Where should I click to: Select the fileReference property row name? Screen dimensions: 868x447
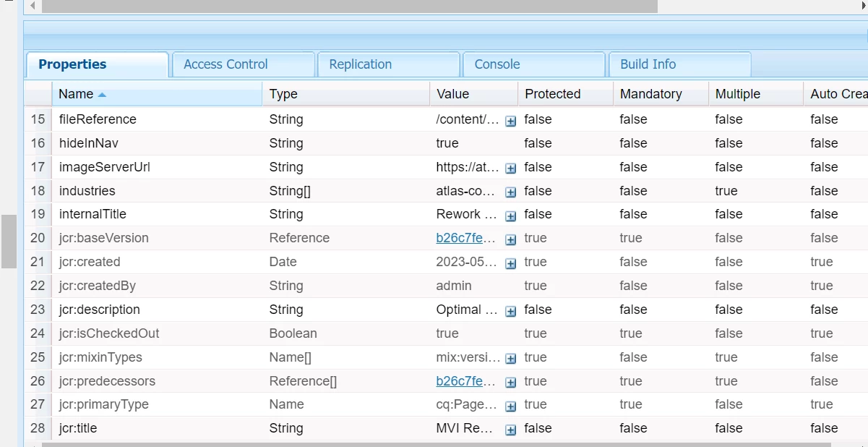click(x=98, y=119)
